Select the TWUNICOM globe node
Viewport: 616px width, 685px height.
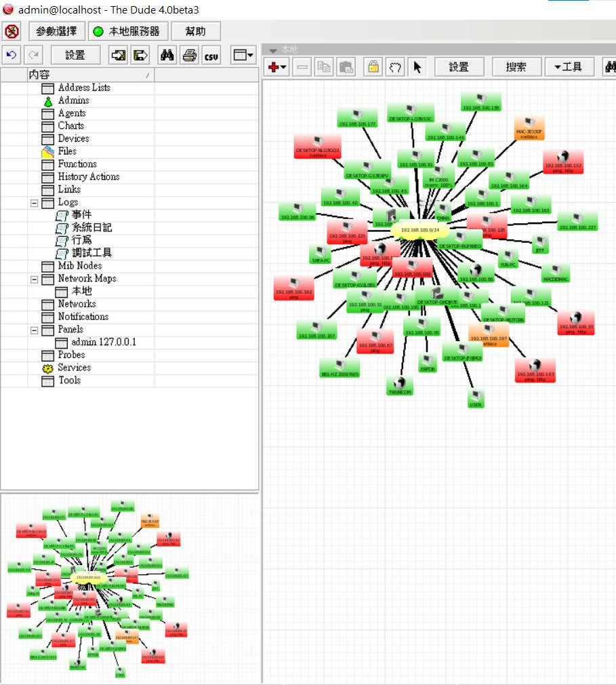tap(399, 387)
